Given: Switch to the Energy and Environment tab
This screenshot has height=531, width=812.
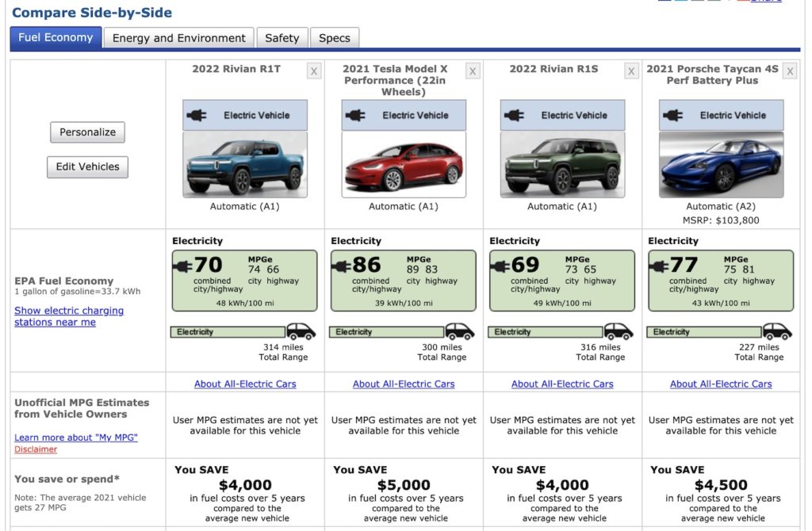Looking at the screenshot, I should (178, 38).
